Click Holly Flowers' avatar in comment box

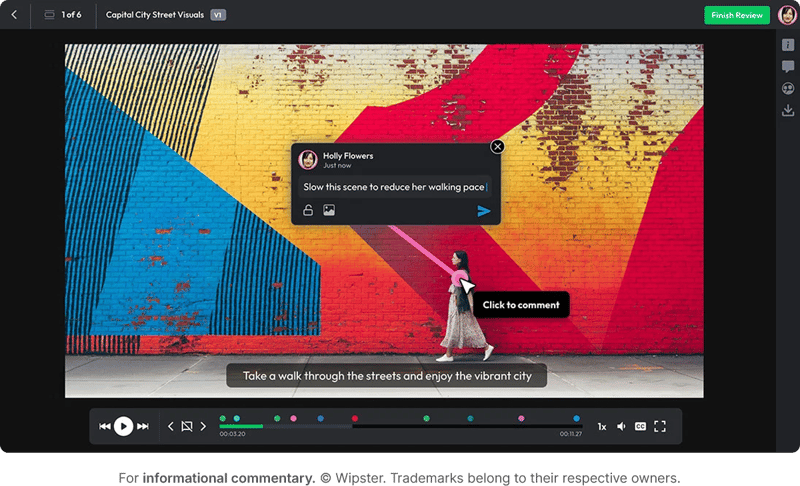point(308,160)
